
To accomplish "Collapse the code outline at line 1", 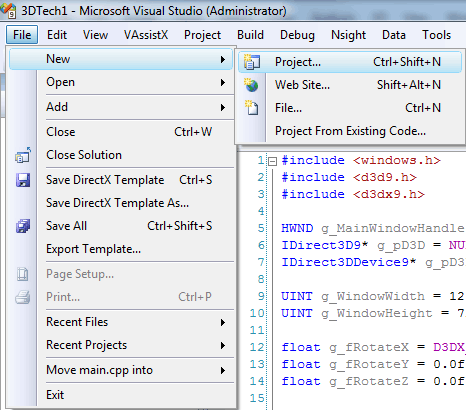I will (x=273, y=162).
